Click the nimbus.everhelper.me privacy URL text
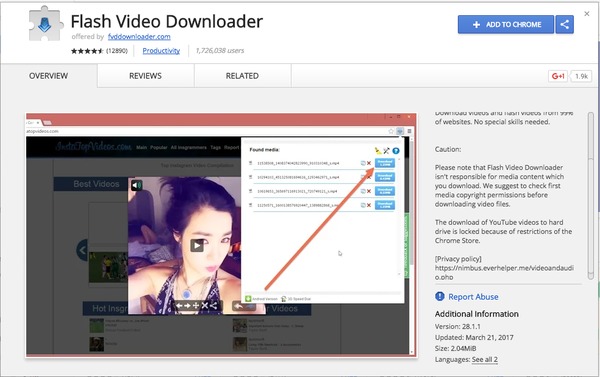Screen dimensions: 600x377 coord(504,273)
